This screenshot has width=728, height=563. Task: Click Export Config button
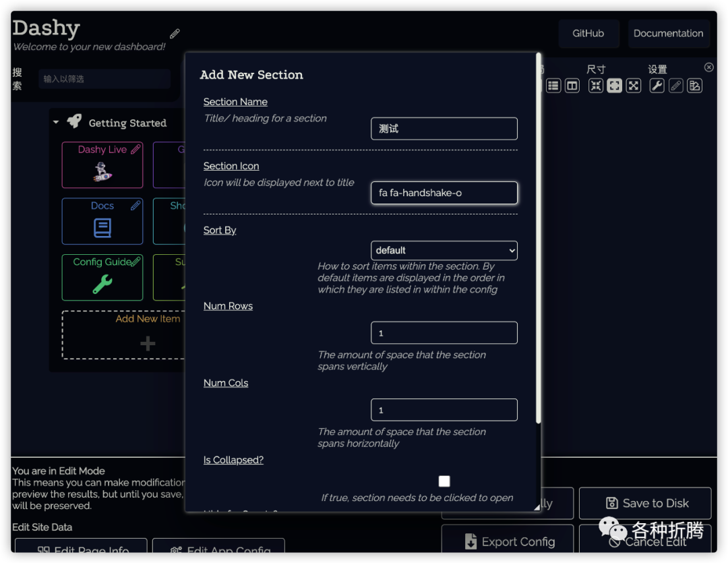(508, 539)
